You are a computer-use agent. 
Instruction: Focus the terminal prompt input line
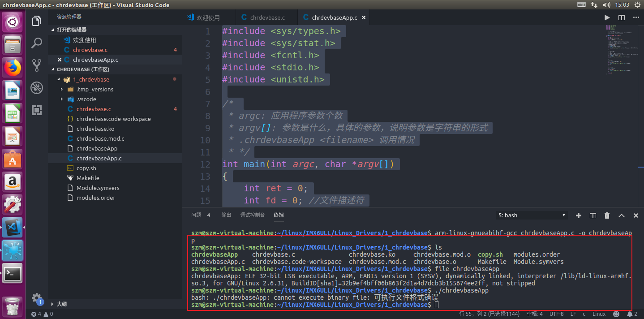tap(437, 305)
